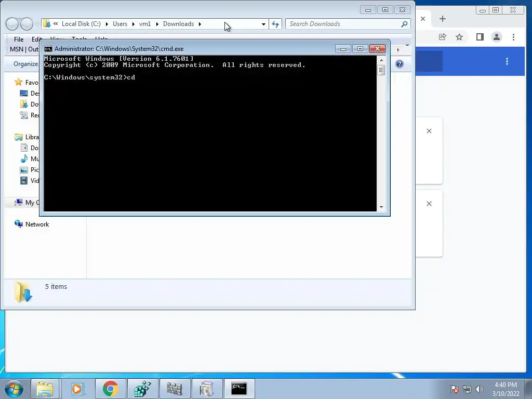Open the Registry Editor cubes taskbar icon
Image resolution: width=532 pixels, height=399 pixels.
click(142, 389)
